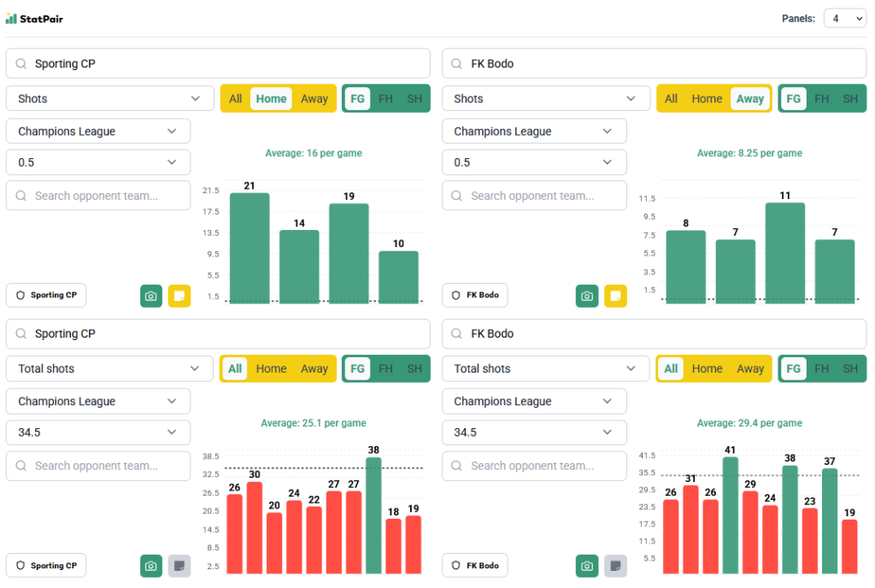The width and height of the screenshot is (875, 588).
Task: Click the yellow note icon in FK Bodo Shots panel
Action: tap(615, 296)
